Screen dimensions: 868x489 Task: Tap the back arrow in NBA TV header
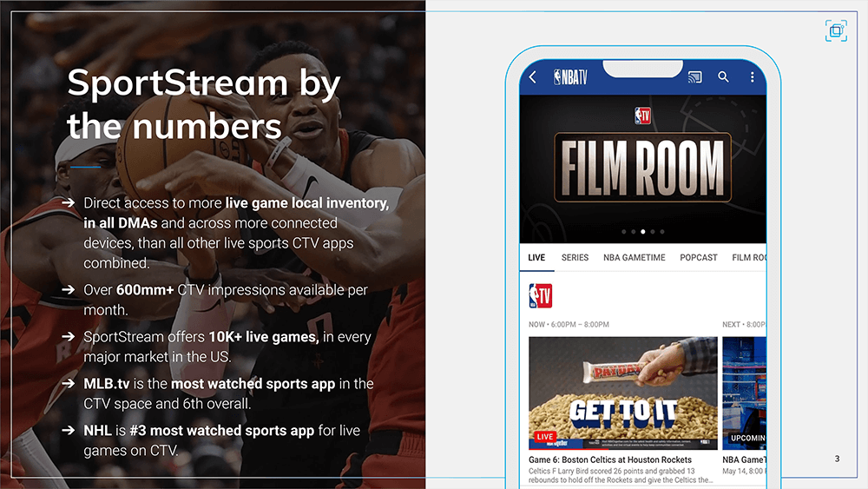[533, 77]
